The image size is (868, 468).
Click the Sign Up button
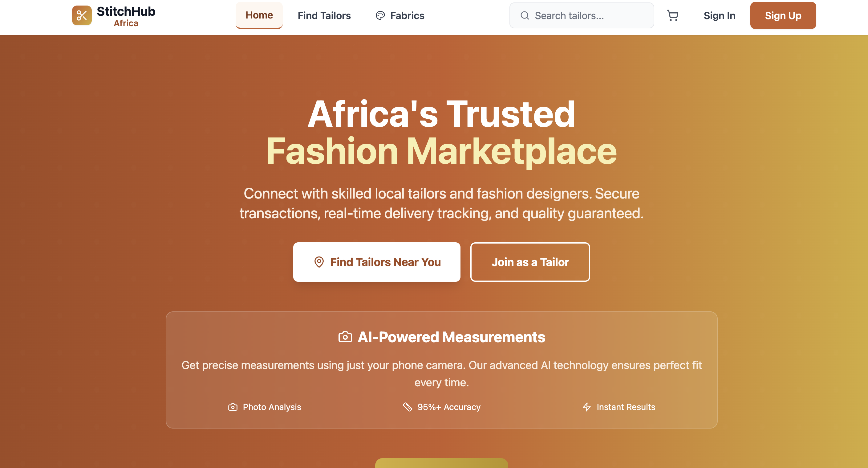(783, 15)
